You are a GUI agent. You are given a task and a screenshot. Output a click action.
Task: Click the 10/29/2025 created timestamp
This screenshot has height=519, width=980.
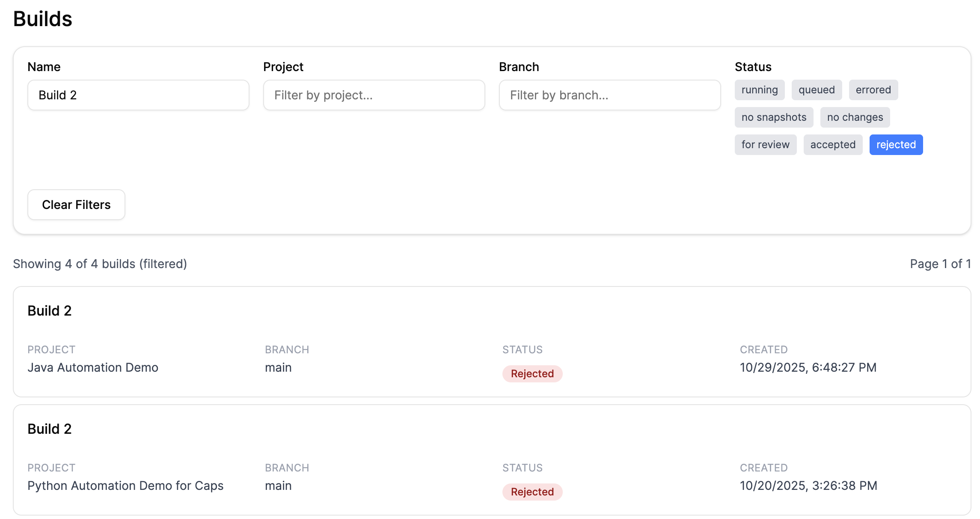(x=808, y=367)
